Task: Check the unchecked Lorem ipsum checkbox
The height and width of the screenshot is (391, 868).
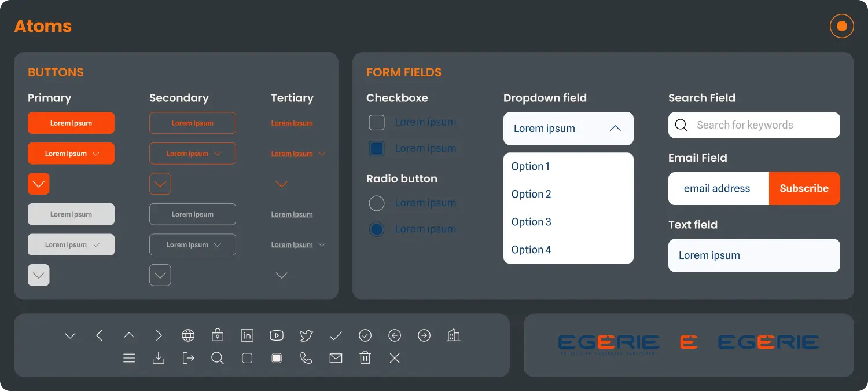Action: [377, 122]
